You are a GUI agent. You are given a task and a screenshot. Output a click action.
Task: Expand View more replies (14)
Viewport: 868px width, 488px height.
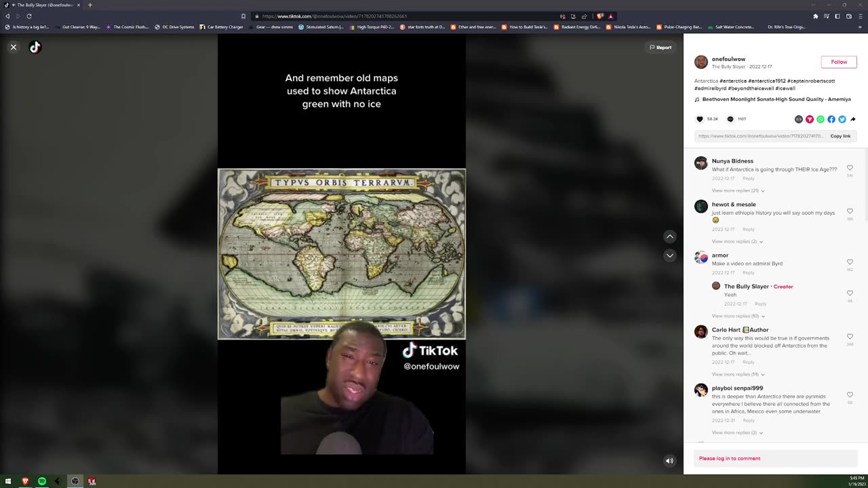coord(738,374)
